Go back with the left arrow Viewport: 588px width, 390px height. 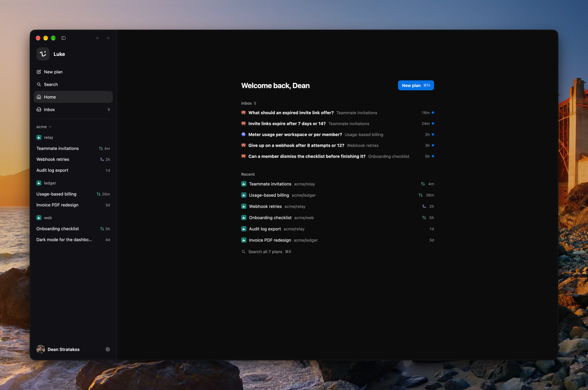click(98, 38)
